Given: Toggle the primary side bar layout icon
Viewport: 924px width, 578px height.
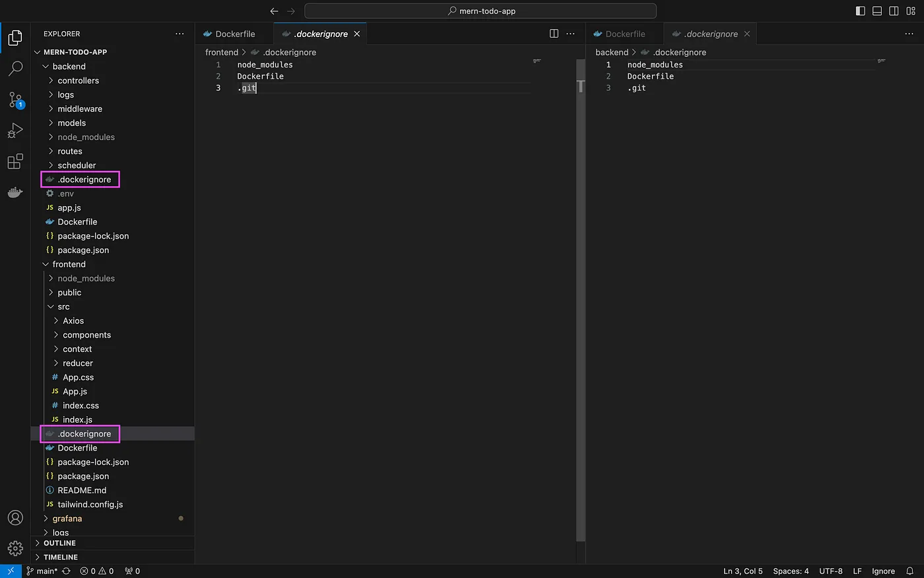Looking at the screenshot, I should coord(860,11).
